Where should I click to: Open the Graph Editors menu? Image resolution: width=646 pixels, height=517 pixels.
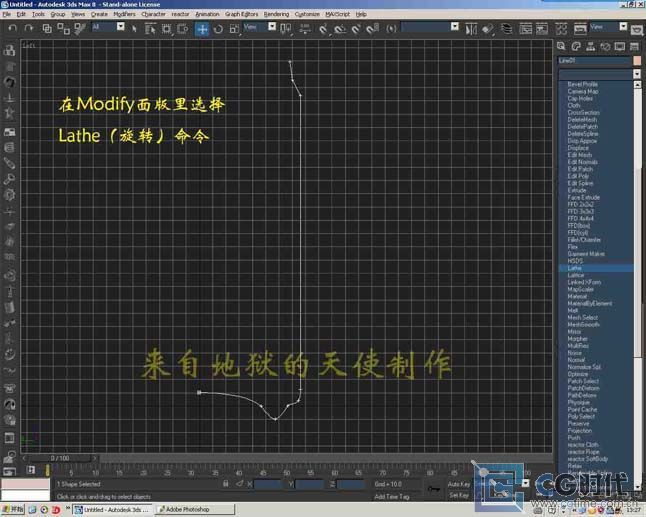coord(241,14)
